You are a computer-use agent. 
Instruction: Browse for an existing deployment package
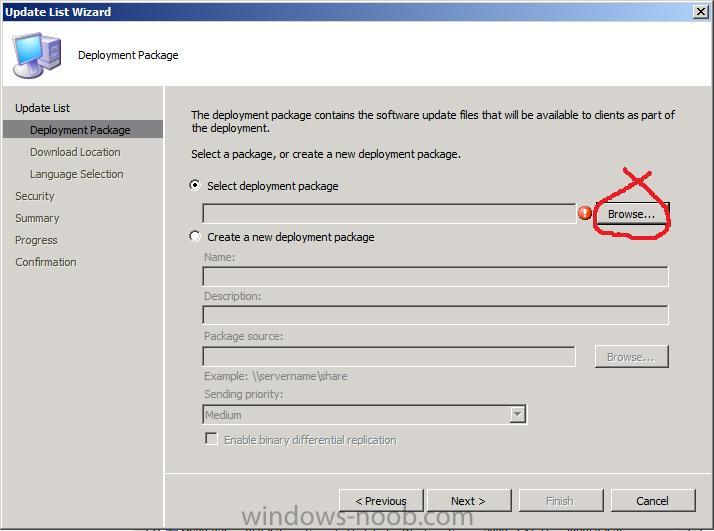click(632, 214)
